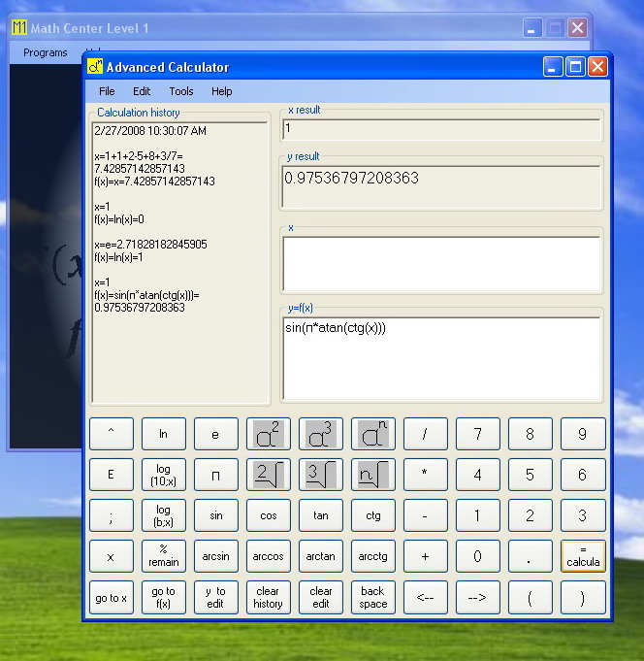Viewport: 644px width, 661px height.
Task: Click the x result field
Action: pos(441,129)
